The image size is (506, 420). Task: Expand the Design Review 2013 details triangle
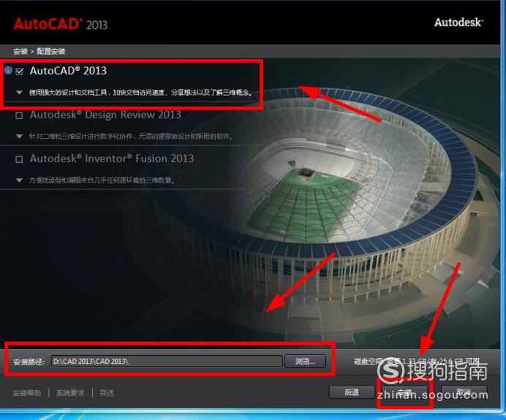coord(19,137)
